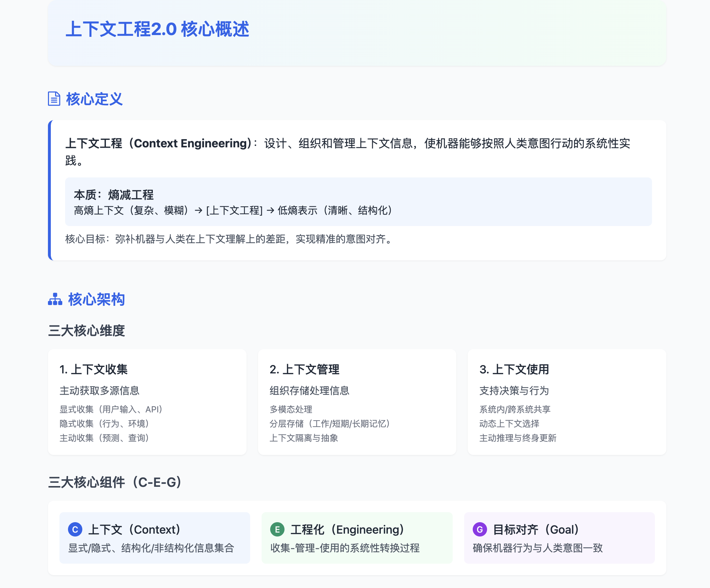Click the 目标对齐 (Goal) component tile

(559, 538)
